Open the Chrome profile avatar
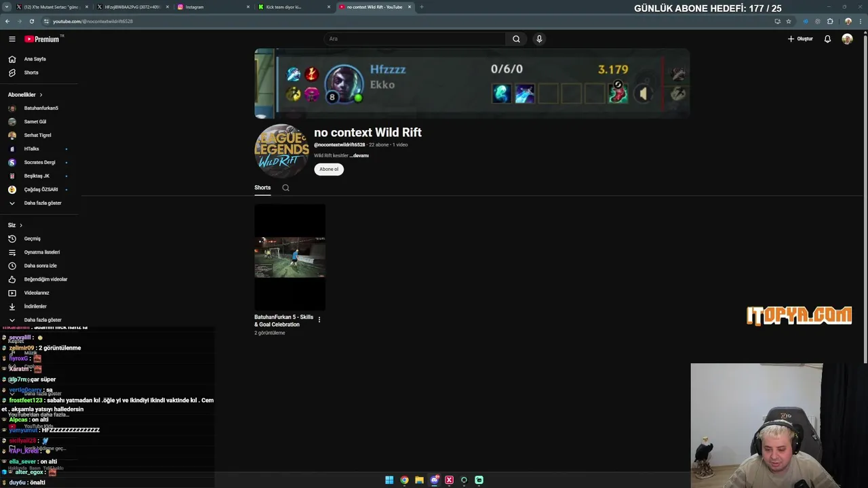Viewport: 868px width, 488px height. (x=848, y=21)
